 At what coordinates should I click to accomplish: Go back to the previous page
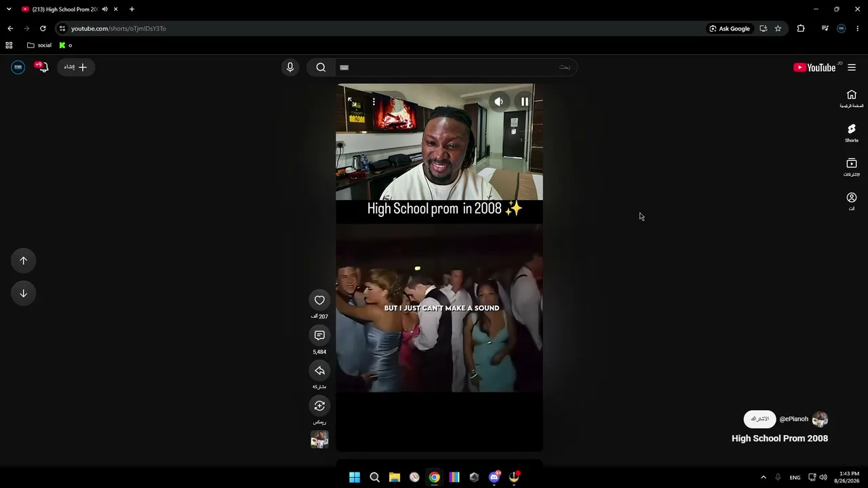(10, 28)
